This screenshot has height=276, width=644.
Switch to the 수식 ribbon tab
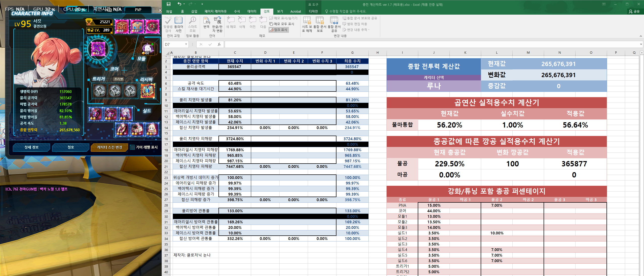click(237, 11)
